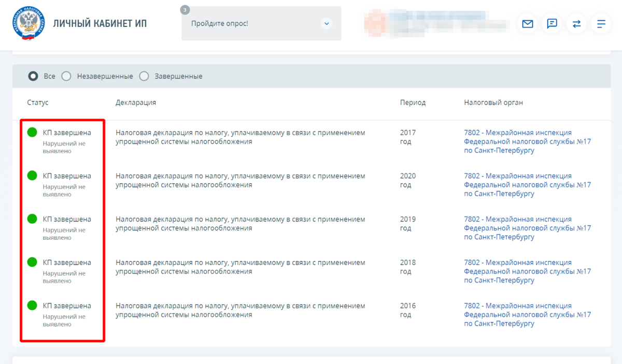This screenshot has width=622, height=364.
Task: Open tax authority link for 2020 row
Action: pos(528,185)
